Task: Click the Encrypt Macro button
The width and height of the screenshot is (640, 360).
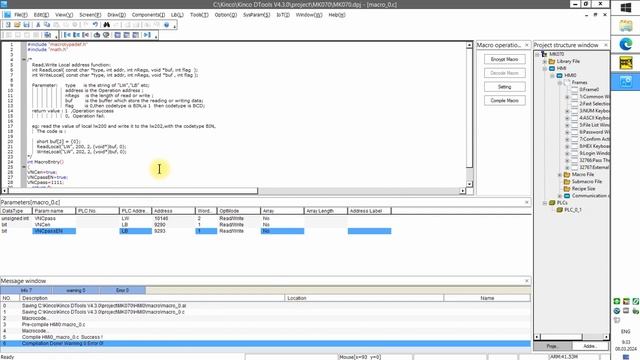Action: (504, 59)
